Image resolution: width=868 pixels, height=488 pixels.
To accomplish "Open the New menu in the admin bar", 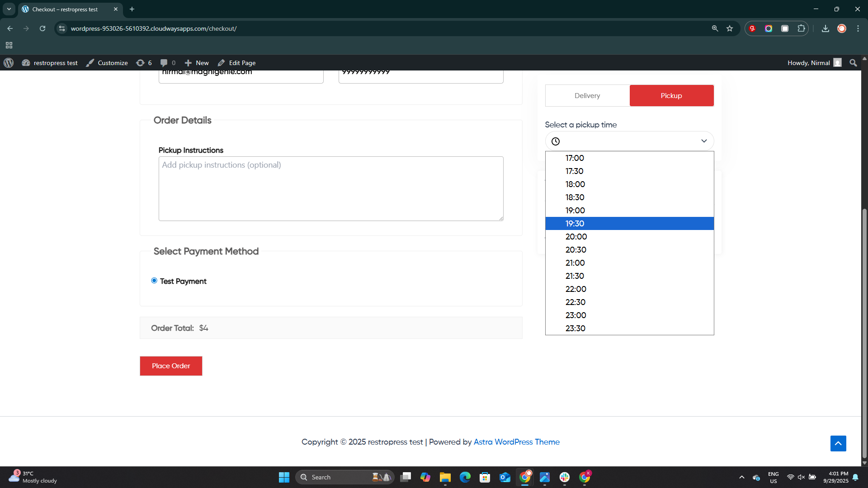I will [x=196, y=62].
